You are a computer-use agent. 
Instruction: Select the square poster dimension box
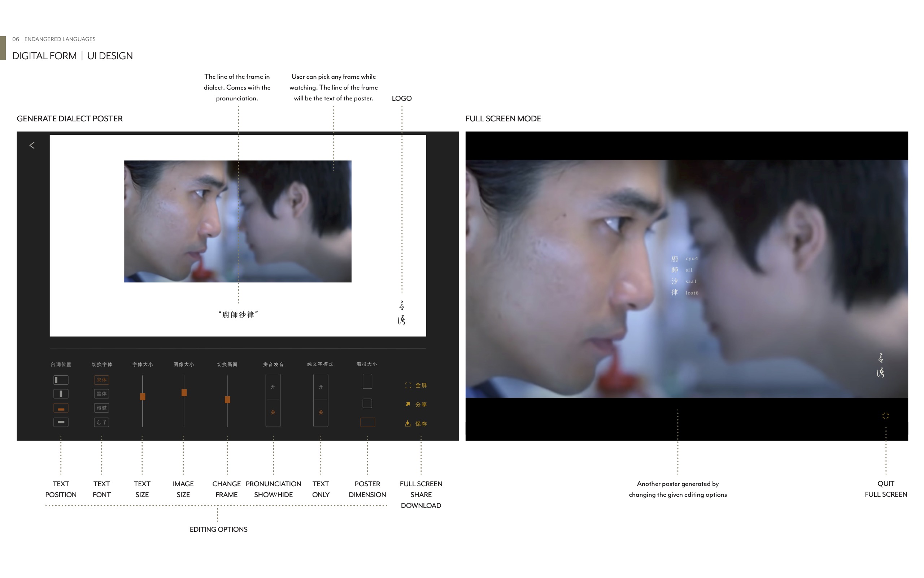coord(367,403)
